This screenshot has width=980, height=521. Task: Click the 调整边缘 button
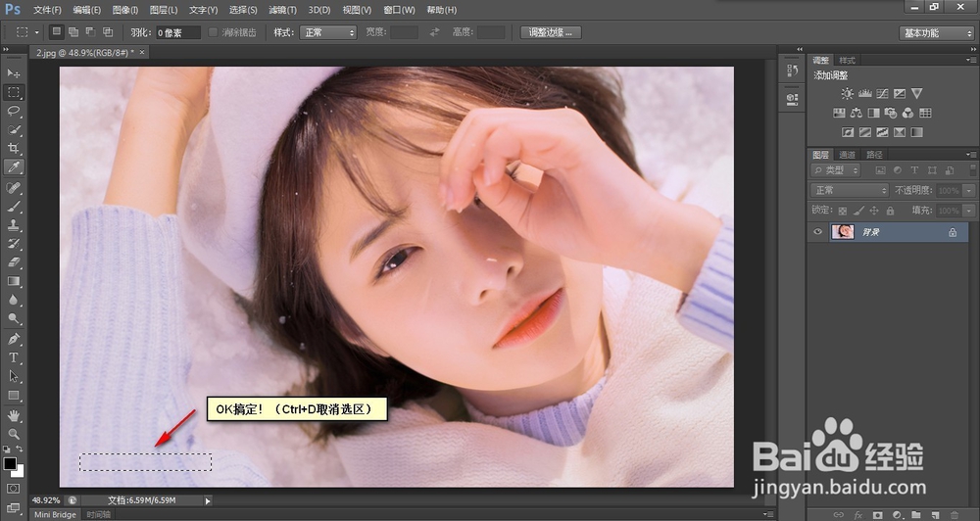tap(551, 32)
